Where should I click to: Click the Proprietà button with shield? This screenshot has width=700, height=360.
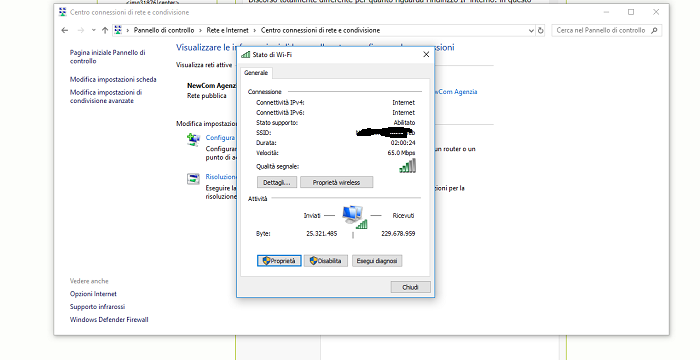point(279,261)
